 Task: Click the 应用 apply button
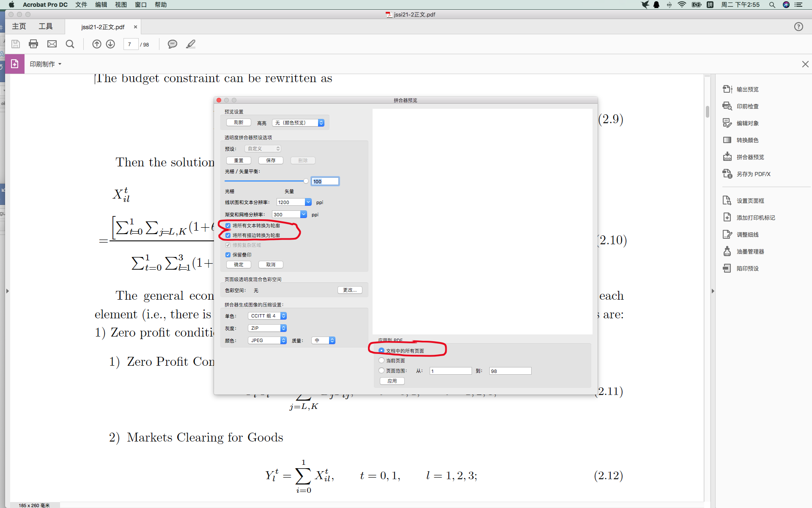[392, 381]
